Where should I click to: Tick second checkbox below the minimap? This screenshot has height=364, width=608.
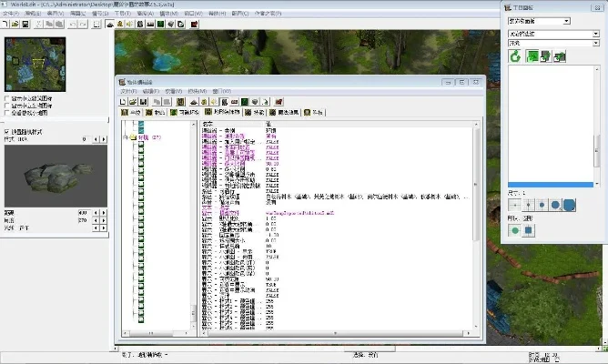pyautogui.click(x=6, y=106)
